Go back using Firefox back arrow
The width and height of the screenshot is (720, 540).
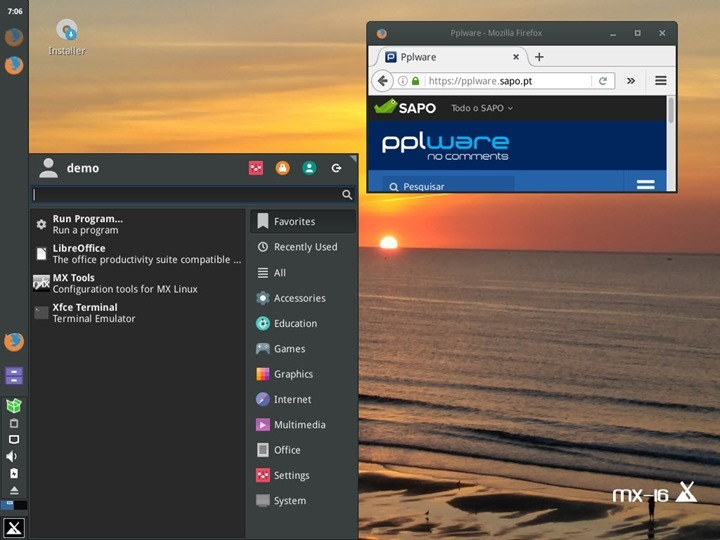383,81
